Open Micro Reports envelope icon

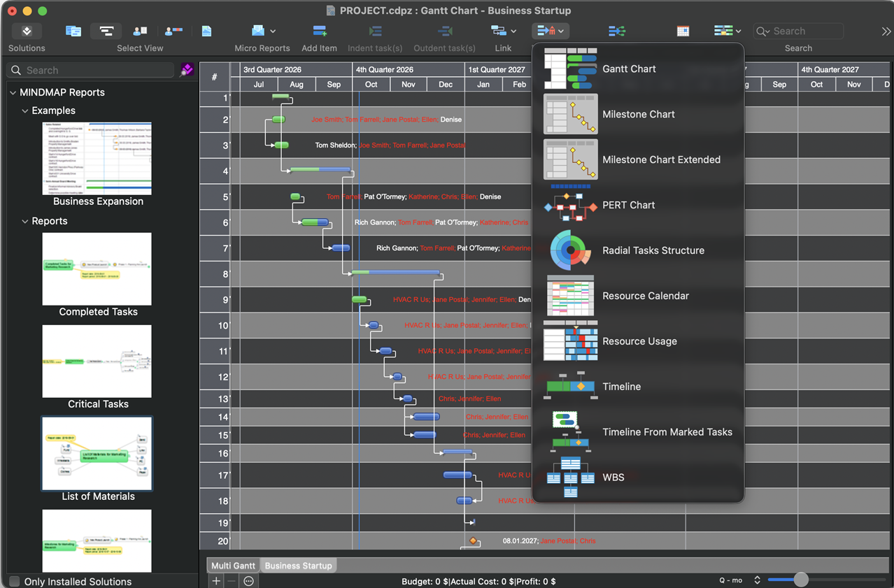pyautogui.click(x=258, y=31)
